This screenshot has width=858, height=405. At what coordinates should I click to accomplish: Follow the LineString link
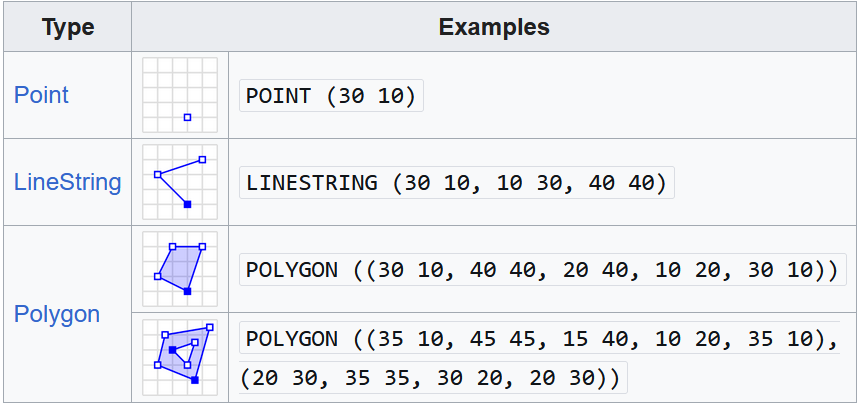pyautogui.click(x=67, y=182)
